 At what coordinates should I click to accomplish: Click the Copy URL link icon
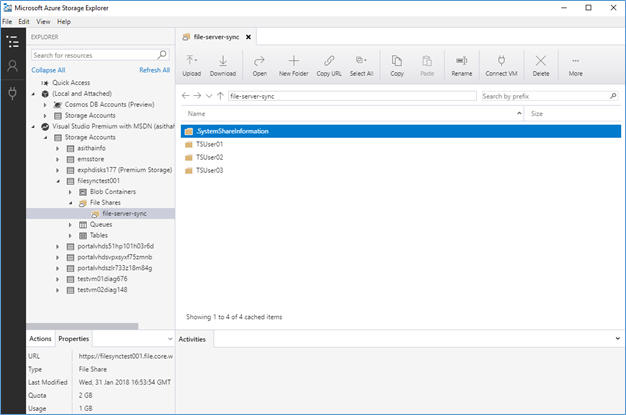coord(329,66)
